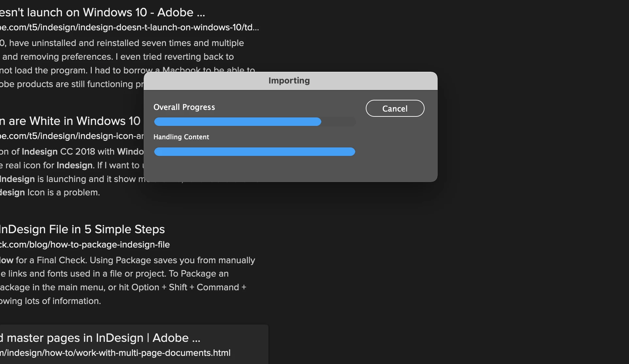The height and width of the screenshot is (364, 629).
Task: Click snippet text about Final Check package
Action: click(x=127, y=260)
